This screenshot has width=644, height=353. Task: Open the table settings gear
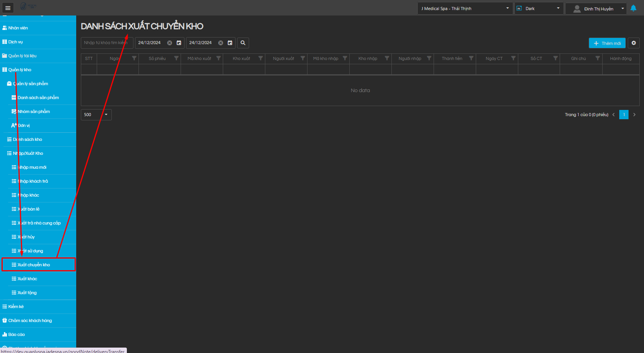(634, 43)
